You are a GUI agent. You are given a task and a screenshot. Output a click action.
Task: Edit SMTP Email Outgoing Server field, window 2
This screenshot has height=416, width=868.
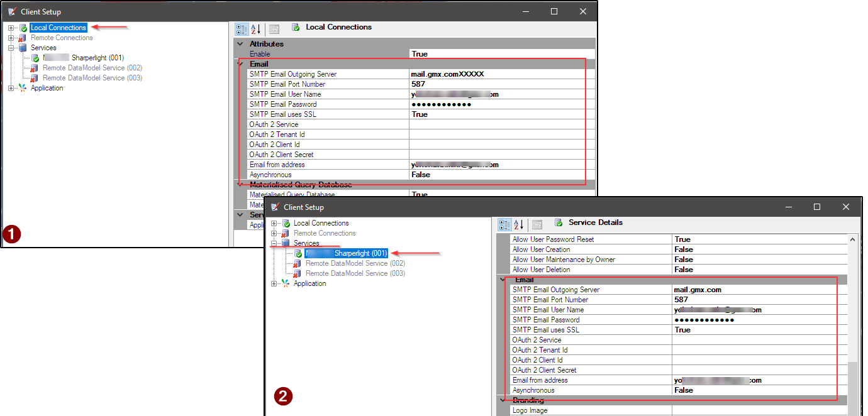coord(759,290)
